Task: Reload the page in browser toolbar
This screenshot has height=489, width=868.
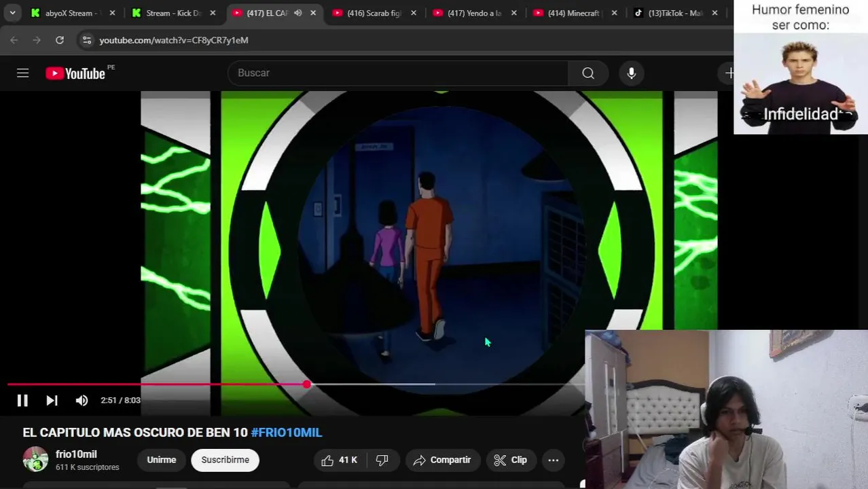Action: [x=60, y=40]
